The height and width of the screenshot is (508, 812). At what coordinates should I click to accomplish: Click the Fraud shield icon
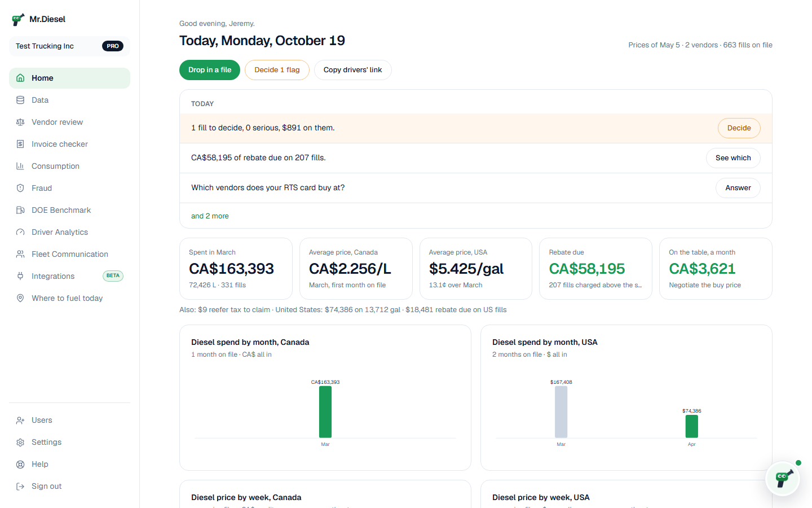(x=20, y=188)
